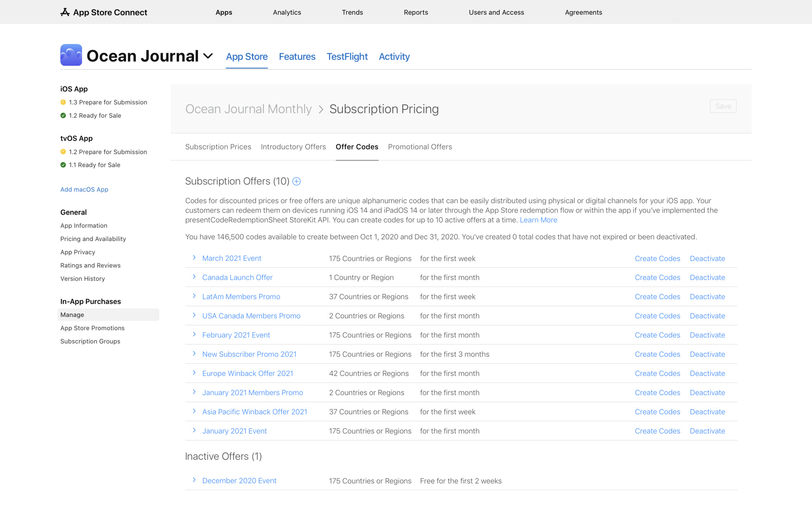Expand the January 2021 Event row
This screenshot has width=812, height=508.
tap(194, 430)
